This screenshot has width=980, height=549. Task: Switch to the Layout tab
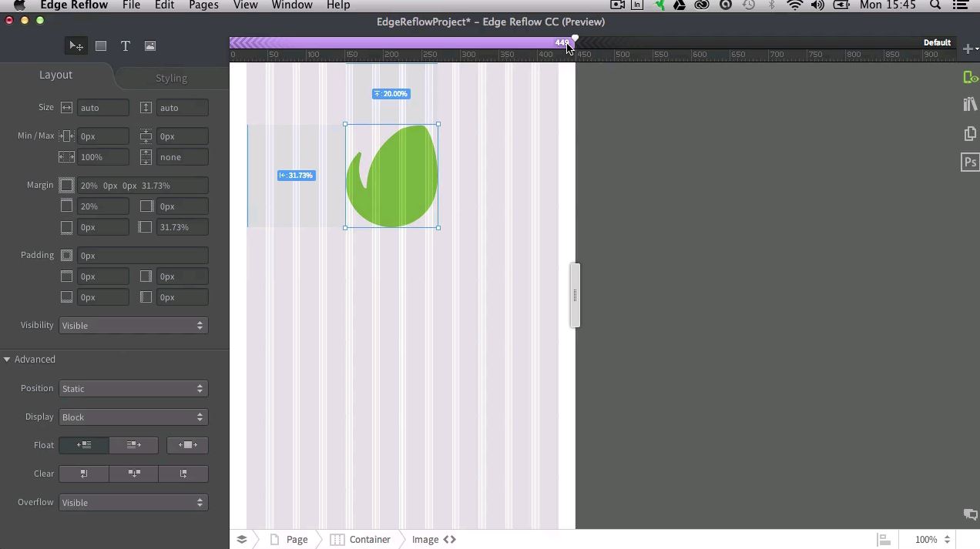coord(55,75)
